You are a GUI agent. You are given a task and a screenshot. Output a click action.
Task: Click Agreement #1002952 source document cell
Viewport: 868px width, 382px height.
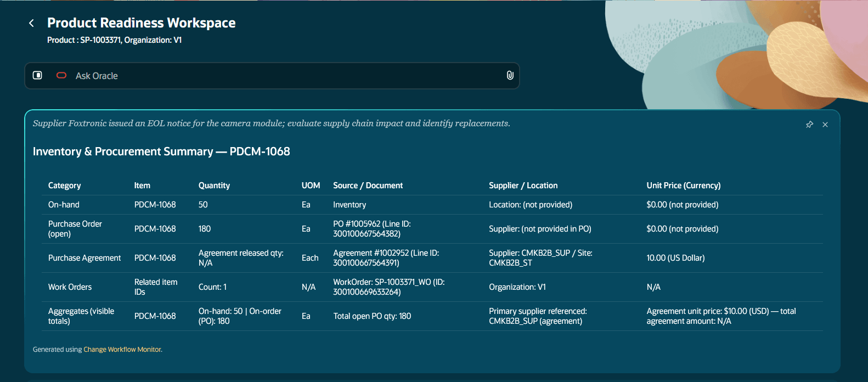pyautogui.click(x=386, y=258)
